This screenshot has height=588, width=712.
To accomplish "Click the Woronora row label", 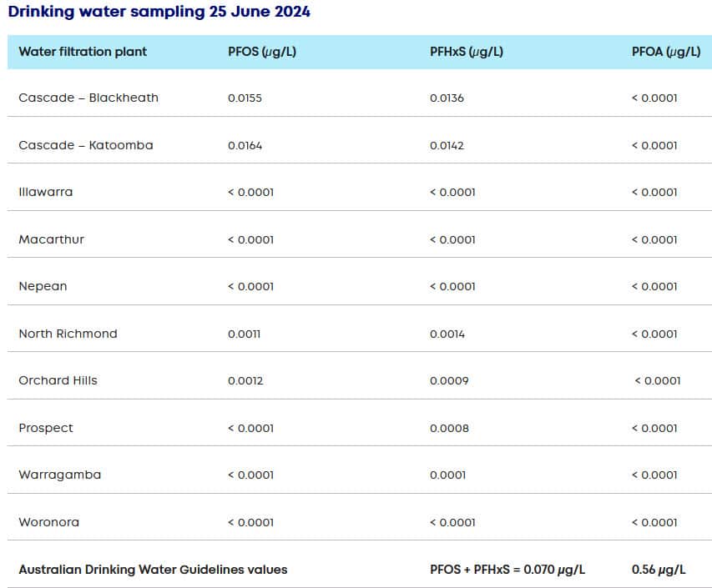I will click(x=49, y=522).
